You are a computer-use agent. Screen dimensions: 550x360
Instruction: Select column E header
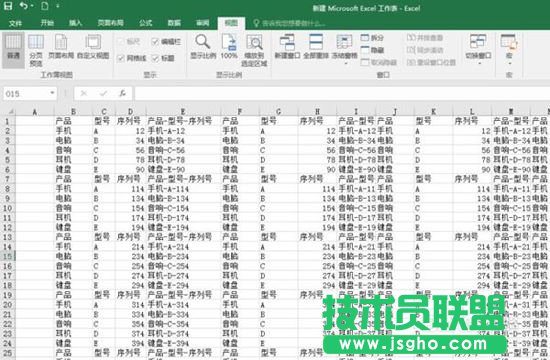pos(183,112)
